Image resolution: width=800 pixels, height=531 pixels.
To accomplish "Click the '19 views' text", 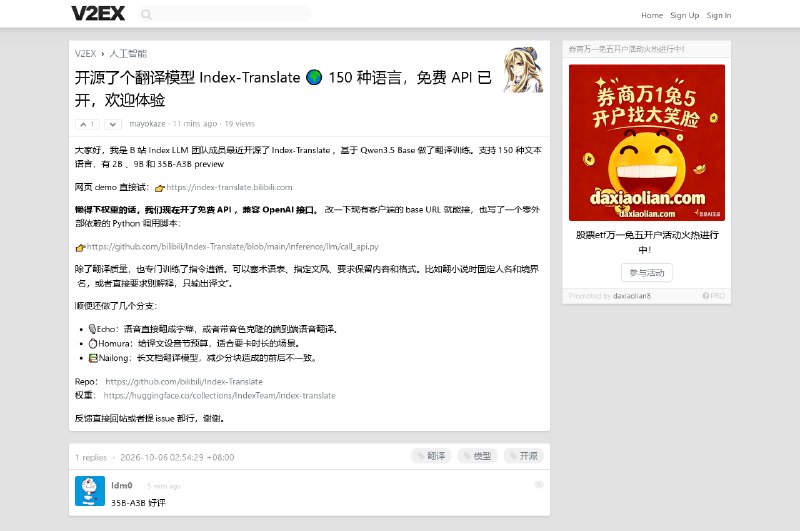I will [239, 124].
